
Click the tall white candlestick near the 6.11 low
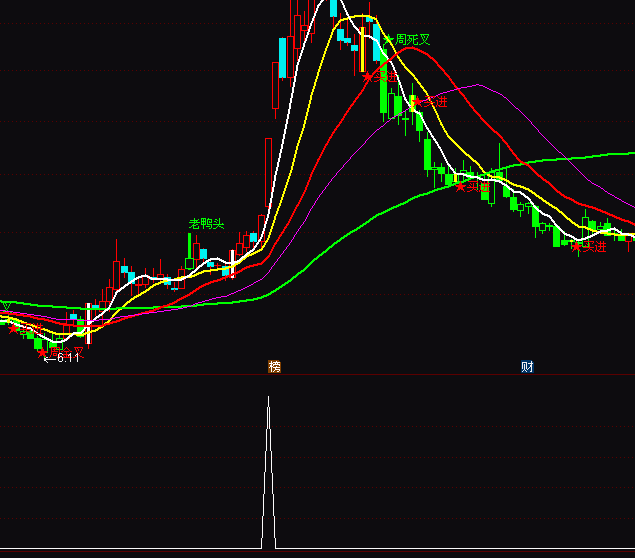[88, 323]
